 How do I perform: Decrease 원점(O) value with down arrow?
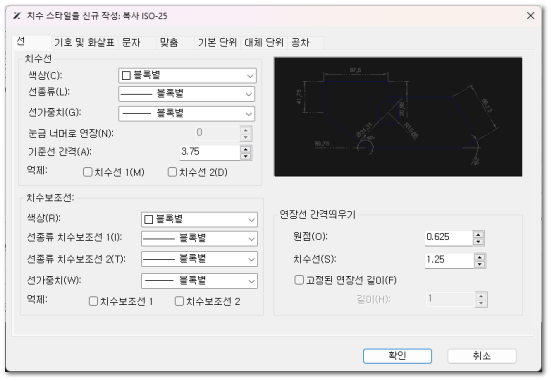click(x=479, y=241)
